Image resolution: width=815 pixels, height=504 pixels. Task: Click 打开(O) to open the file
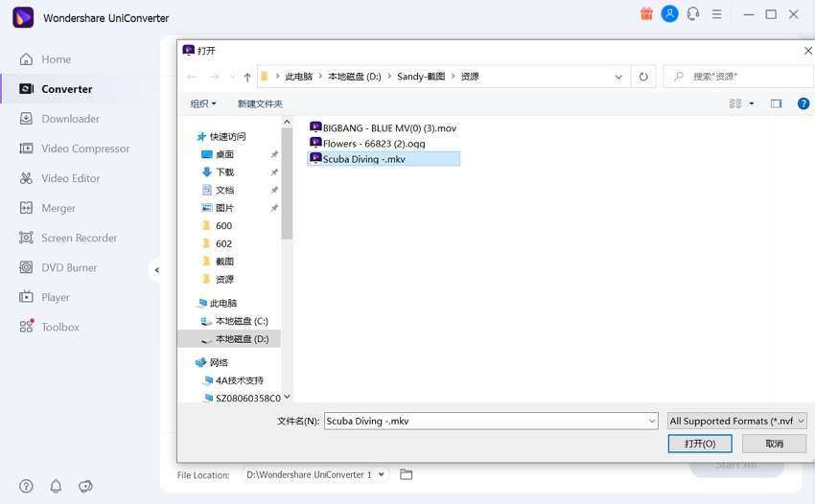pos(700,444)
